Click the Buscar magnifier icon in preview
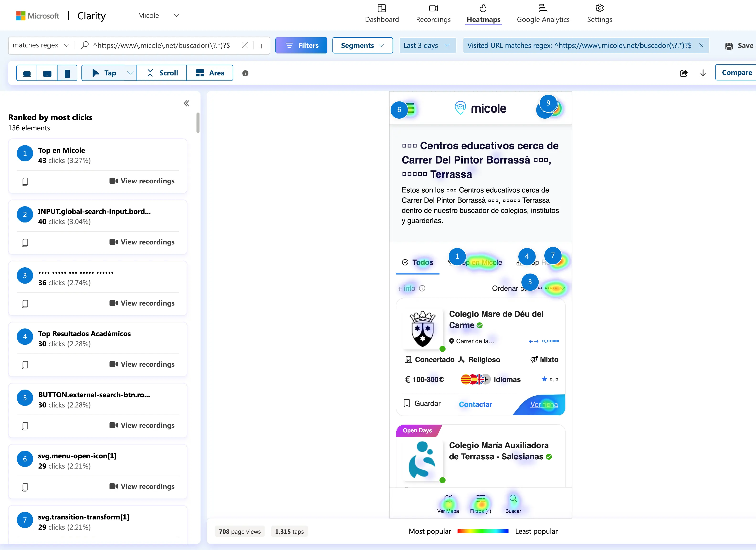The image size is (756, 550). [x=513, y=499]
